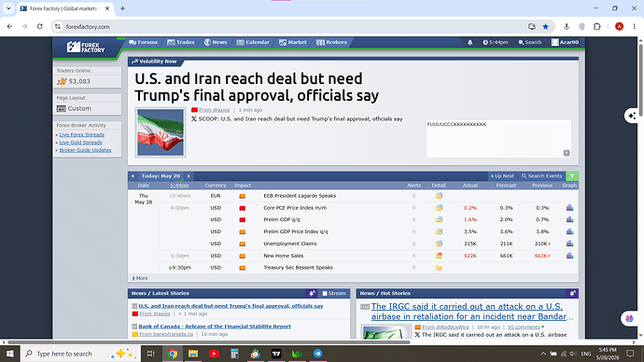Viewport: 644px width, 362px height.
Task: Toggle alert bell for Core PCE Price Index
Action: (x=413, y=208)
